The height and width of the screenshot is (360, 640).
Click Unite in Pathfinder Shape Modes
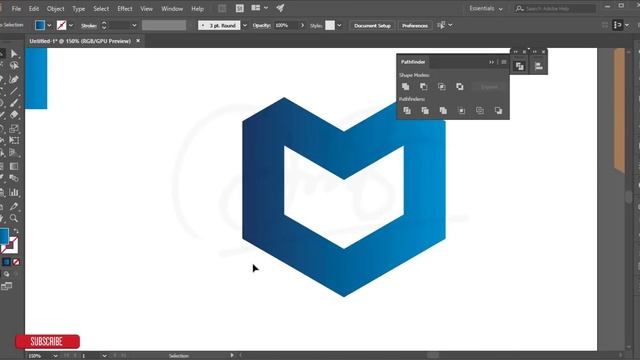406,87
